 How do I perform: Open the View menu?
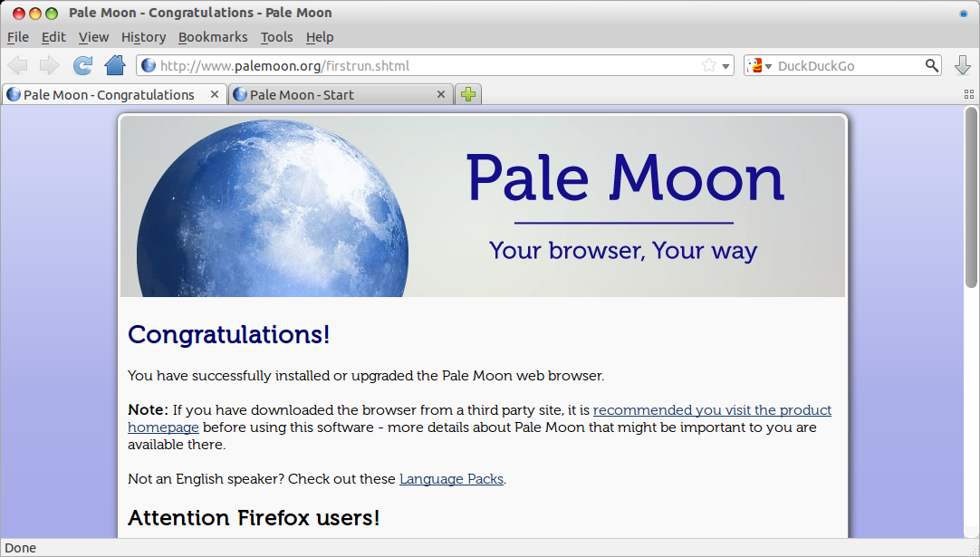tap(93, 37)
